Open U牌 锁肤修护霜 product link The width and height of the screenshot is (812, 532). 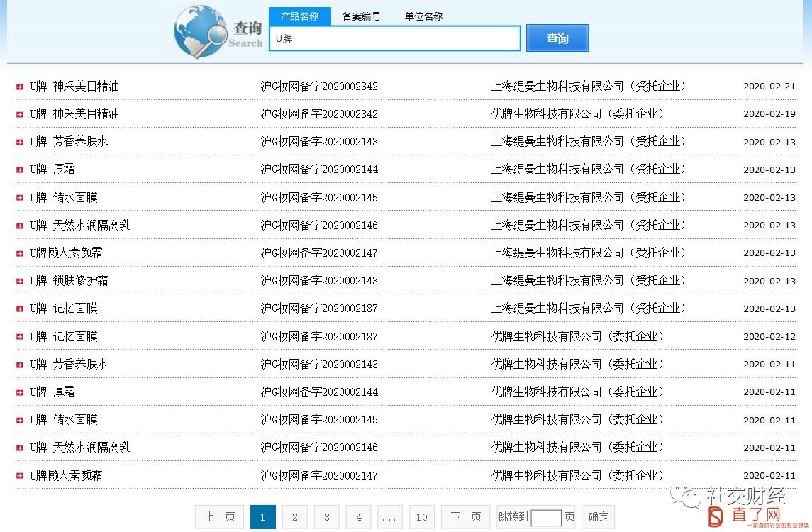pos(69,281)
